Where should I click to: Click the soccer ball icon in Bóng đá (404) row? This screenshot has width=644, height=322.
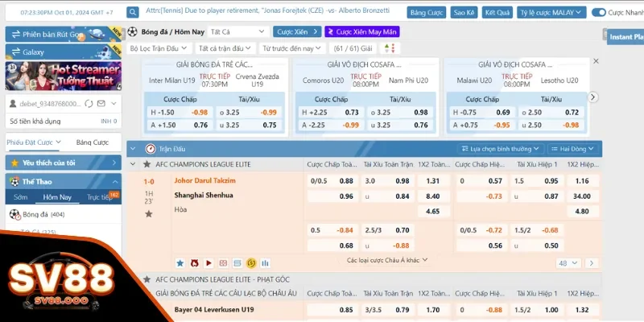tap(14, 214)
